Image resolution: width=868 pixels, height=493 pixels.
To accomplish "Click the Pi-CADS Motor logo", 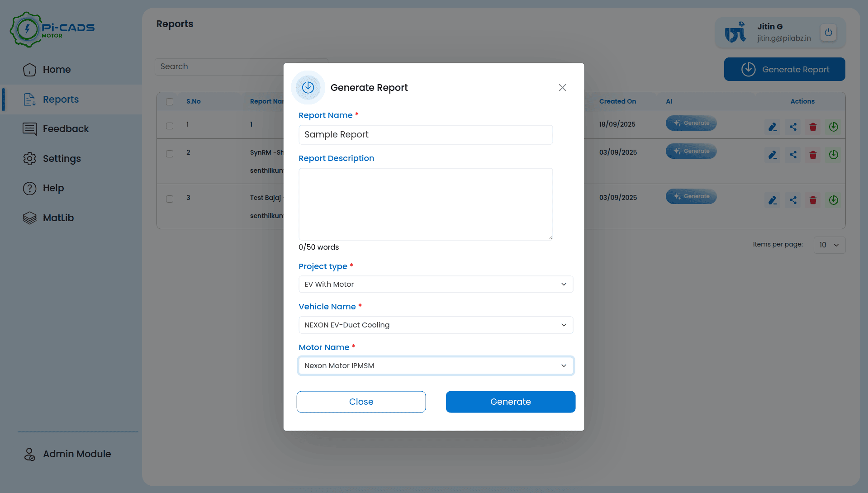I will click(52, 30).
